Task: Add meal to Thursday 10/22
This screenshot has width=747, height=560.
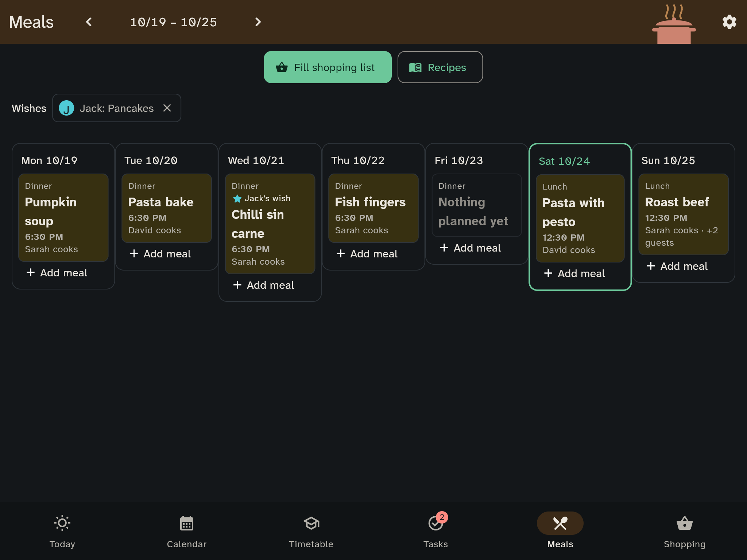Action: (x=367, y=254)
